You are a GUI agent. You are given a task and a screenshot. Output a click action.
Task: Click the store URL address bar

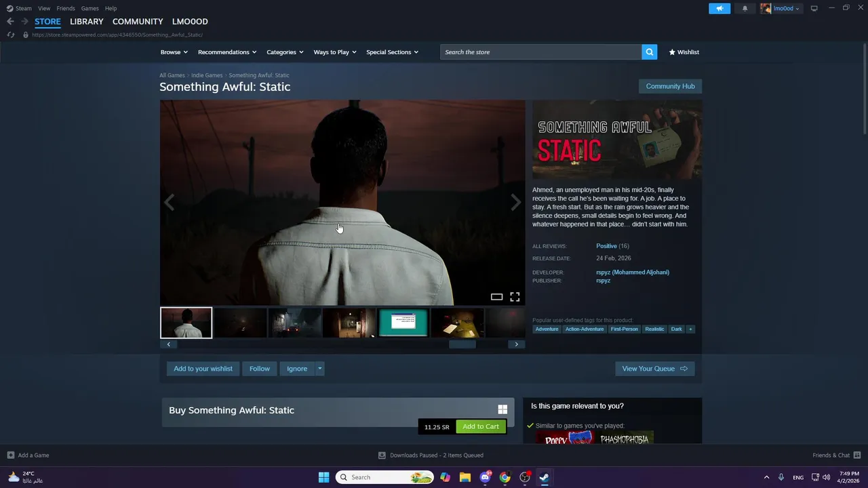[117, 35]
